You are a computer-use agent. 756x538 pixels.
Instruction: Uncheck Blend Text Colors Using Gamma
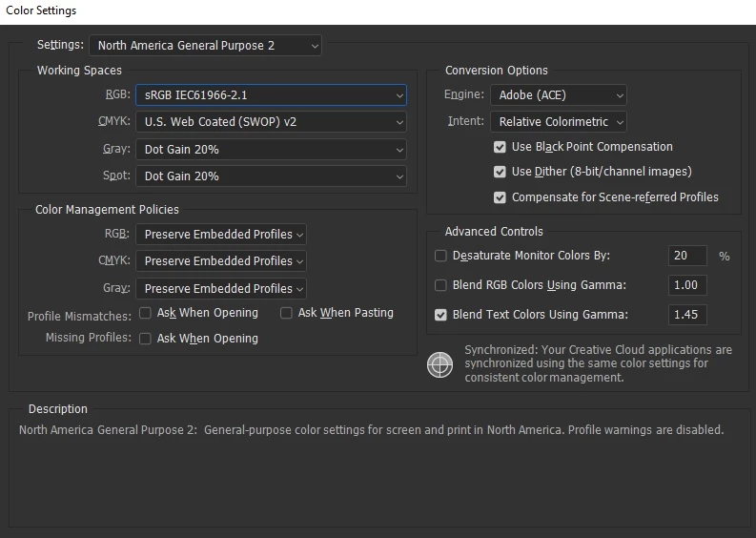[440, 315]
